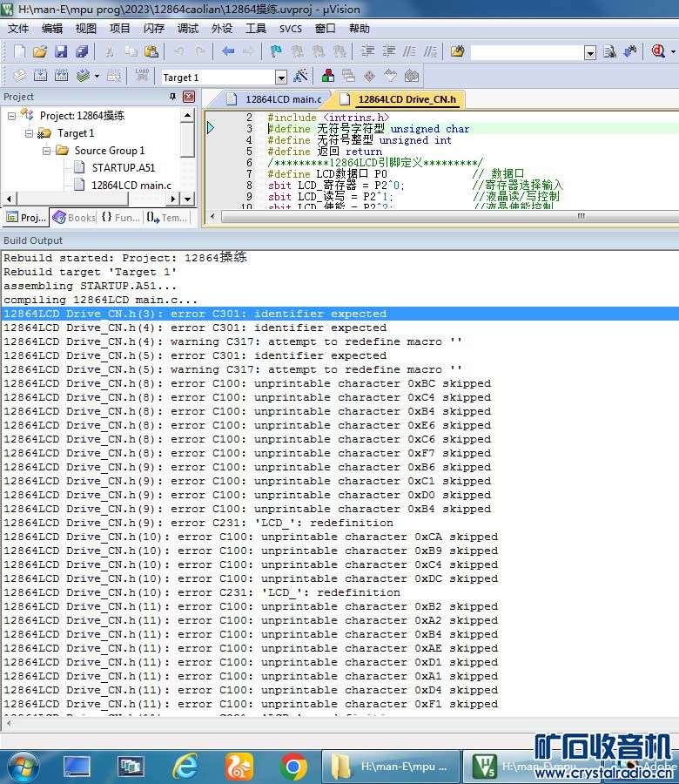Save the current file with the floppy icon

(61, 52)
